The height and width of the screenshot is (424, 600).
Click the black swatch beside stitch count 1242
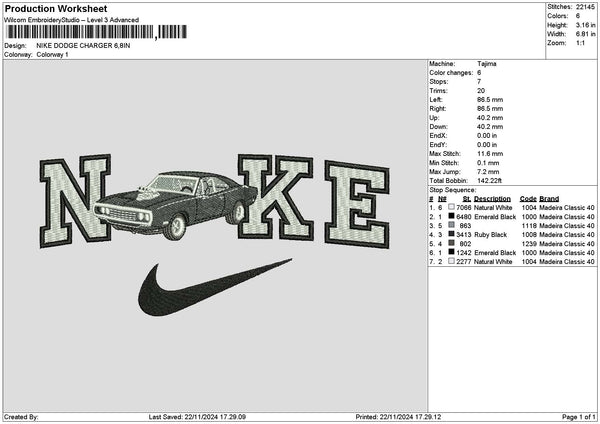(x=452, y=252)
